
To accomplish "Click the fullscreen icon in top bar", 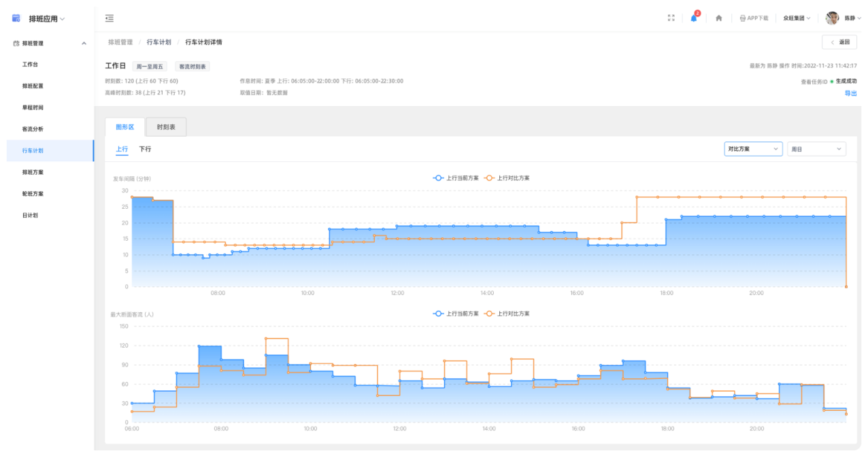I will pyautogui.click(x=671, y=18).
